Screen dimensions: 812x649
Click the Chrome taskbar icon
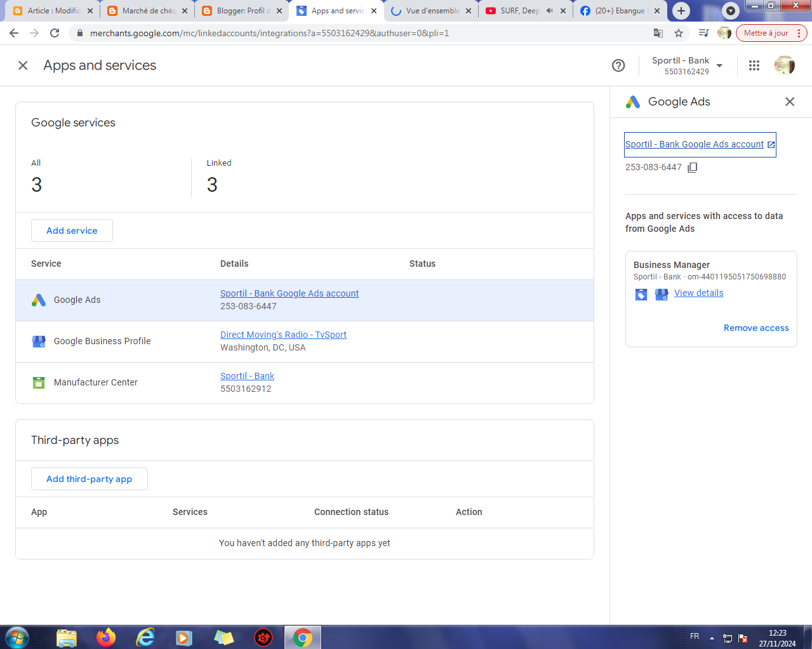[x=303, y=637]
